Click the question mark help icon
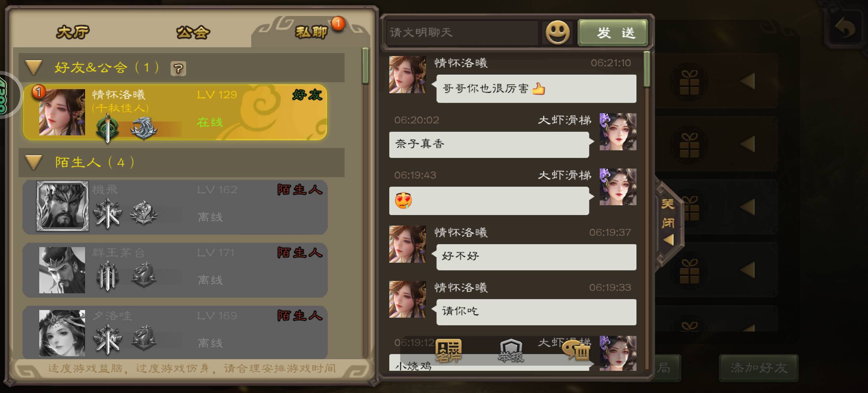Image resolution: width=868 pixels, height=393 pixels. 178,68
